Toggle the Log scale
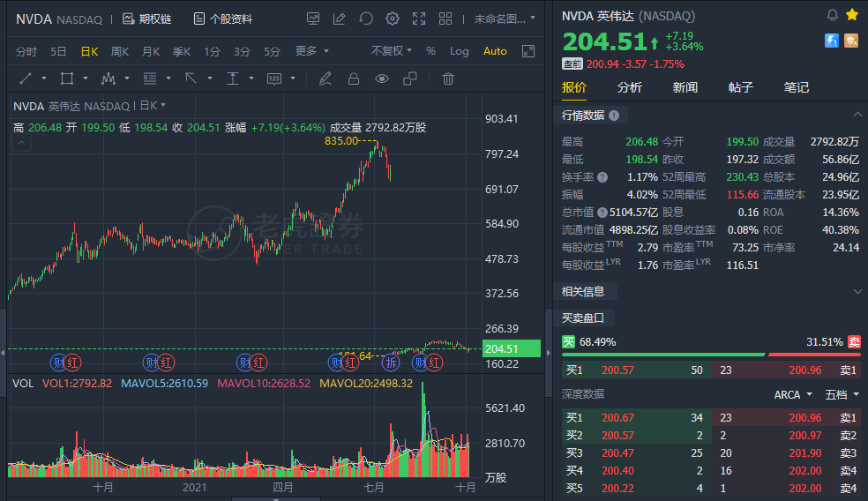The width and height of the screenshot is (868, 501). 459,51
